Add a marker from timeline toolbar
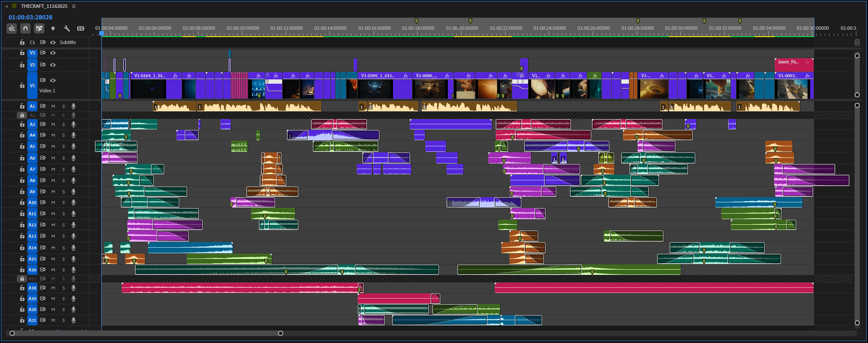 [53, 28]
